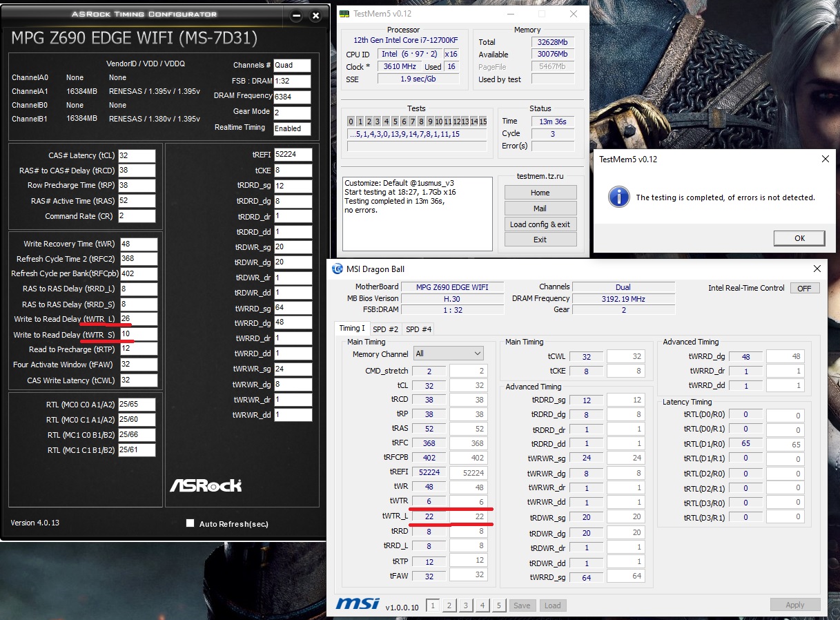Close the TestMem5 results dialog
840x620 pixels.
(x=826, y=159)
